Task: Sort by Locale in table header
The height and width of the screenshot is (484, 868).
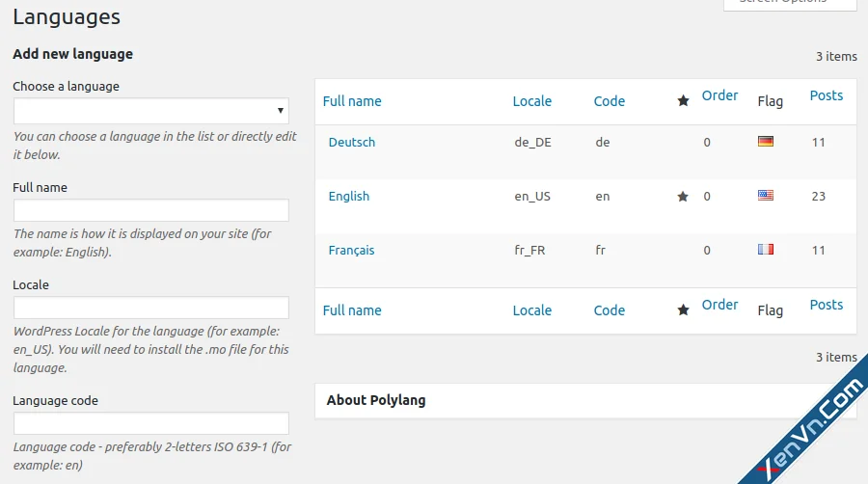Action: [532, 101]
